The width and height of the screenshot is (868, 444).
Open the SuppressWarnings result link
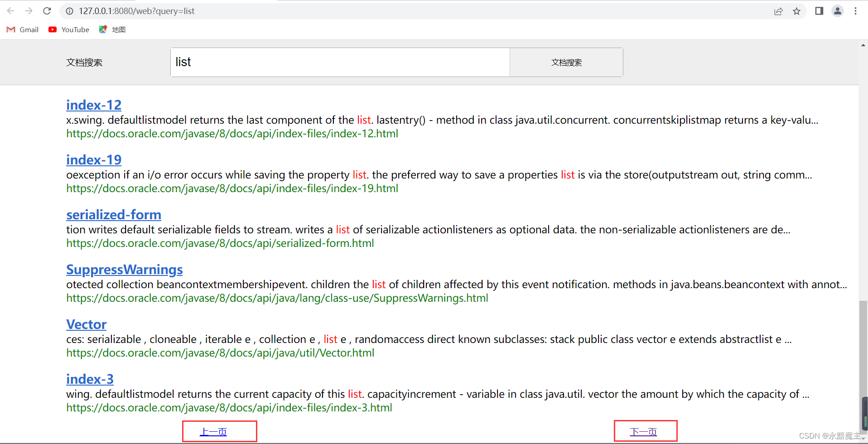(125, 270)
